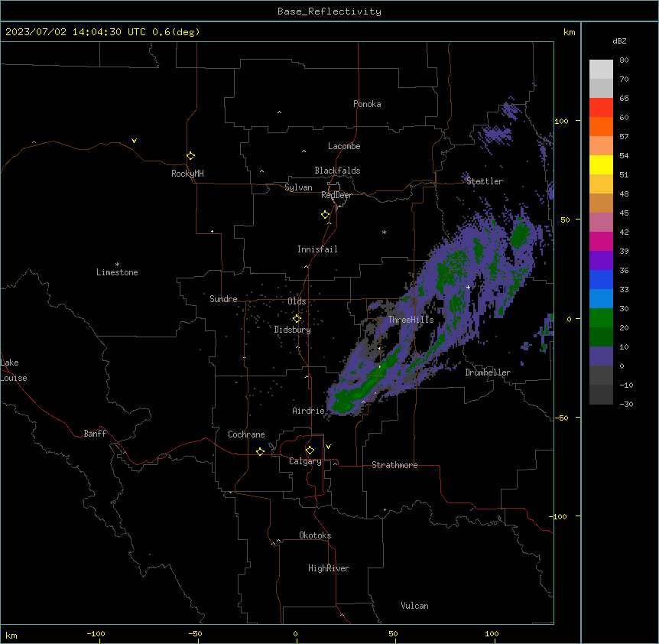Click the HighRiver label
The width and height of the screenshot is (659, 644).
coord(329,568)
